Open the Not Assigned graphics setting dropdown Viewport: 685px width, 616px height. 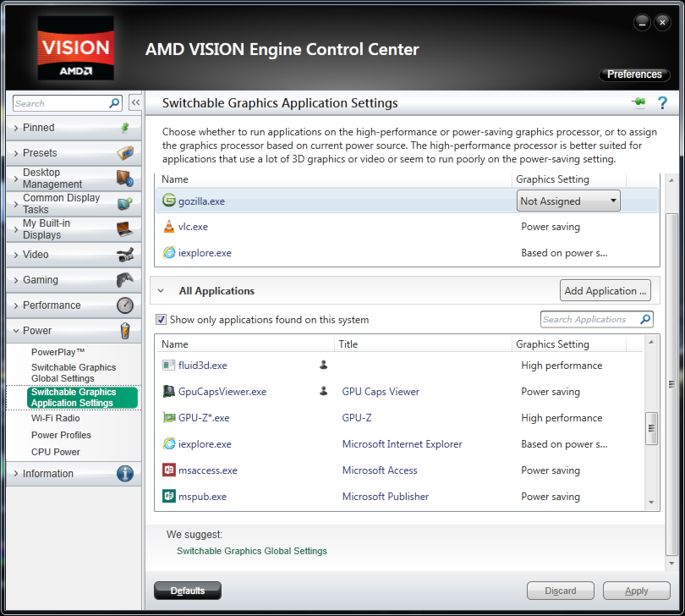point(568,201)
